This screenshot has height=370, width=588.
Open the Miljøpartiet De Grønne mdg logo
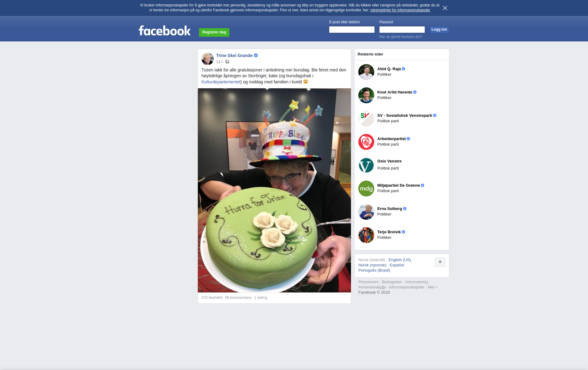(x=366, y=189)
